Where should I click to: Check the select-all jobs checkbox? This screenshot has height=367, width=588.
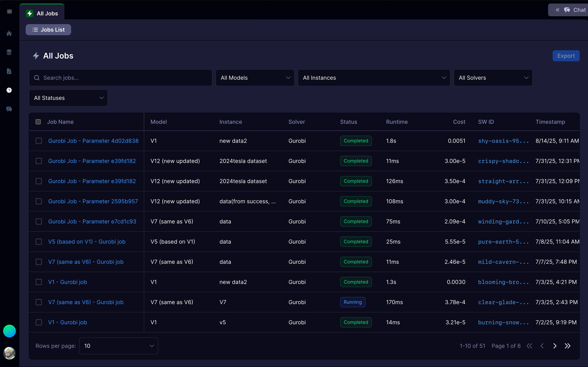tap(38, 122)
